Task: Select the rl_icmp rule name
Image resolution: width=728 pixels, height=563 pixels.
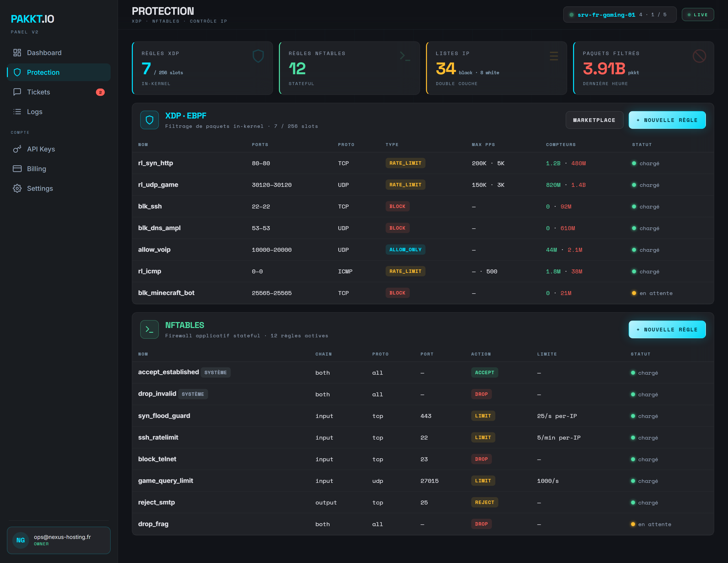Action: [149, 271]
